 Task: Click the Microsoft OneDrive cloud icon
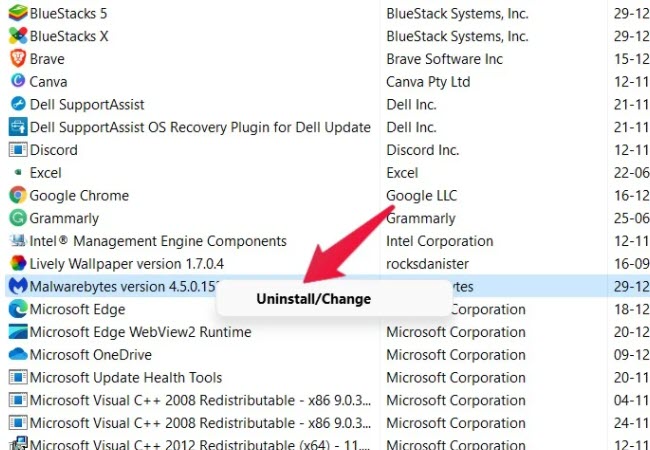click(x=18, y=354)
